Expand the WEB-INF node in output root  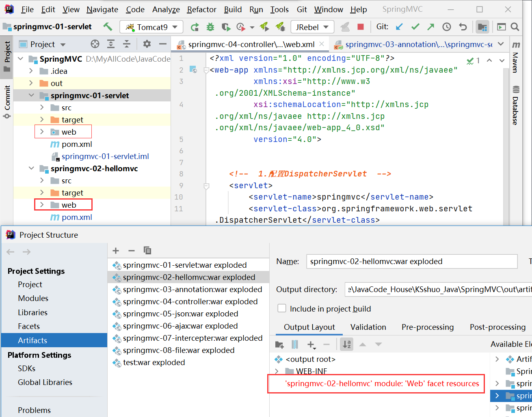click(x=277, y=370)
